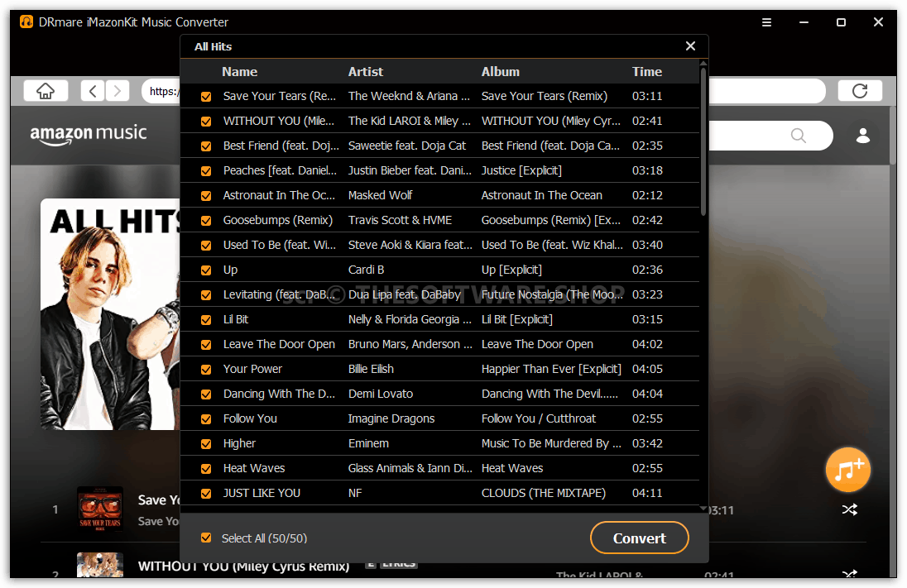Click album cell 'Follow You / Cutthroat'
Viewport: 907px width, 588px height.
click(x=539, y=418)
